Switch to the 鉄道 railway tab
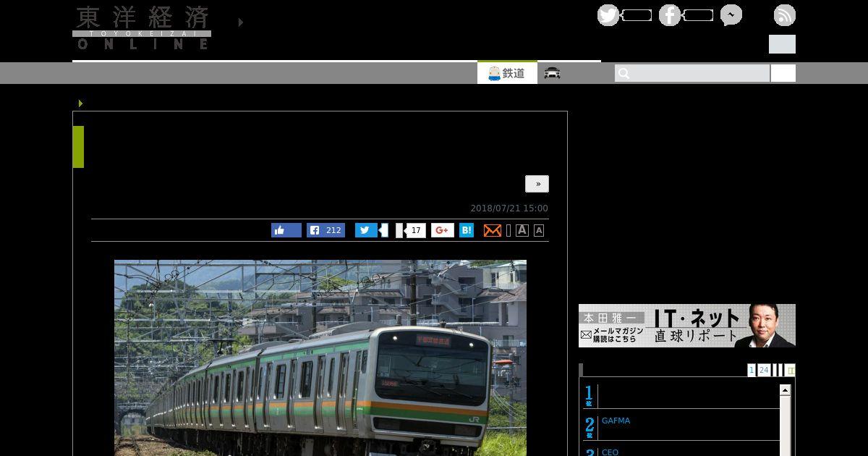Viewport: 868px width, 456px height. point(507,73)
